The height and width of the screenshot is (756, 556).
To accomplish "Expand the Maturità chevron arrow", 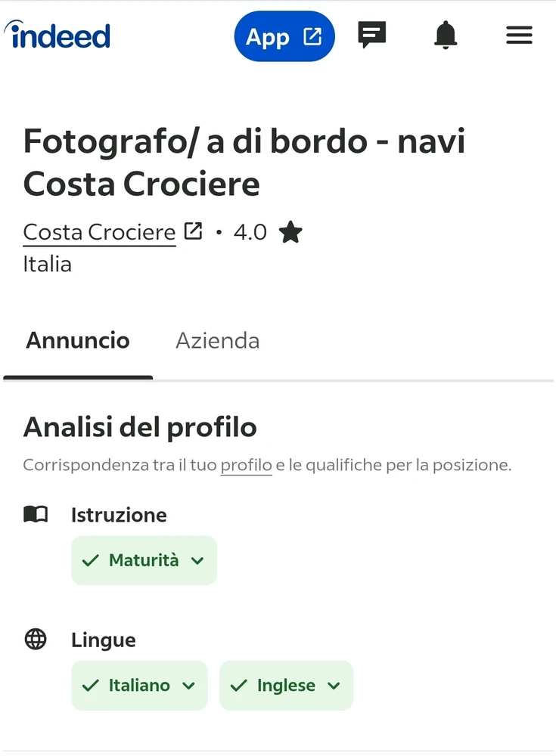I will (197, 560).
